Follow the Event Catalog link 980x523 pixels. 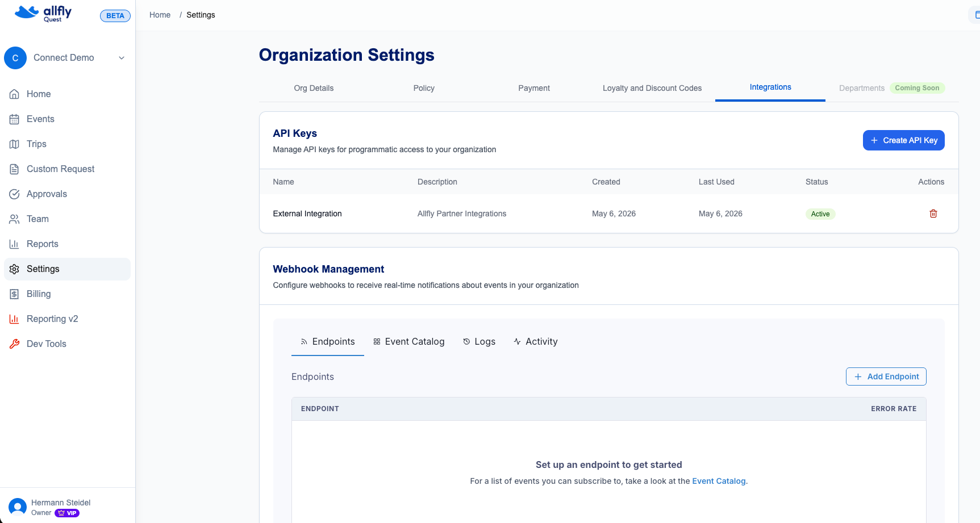coord(719,481)
